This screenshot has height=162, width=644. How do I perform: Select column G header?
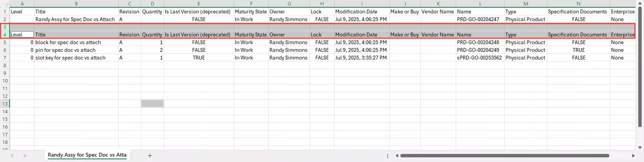tap(289, 4)
